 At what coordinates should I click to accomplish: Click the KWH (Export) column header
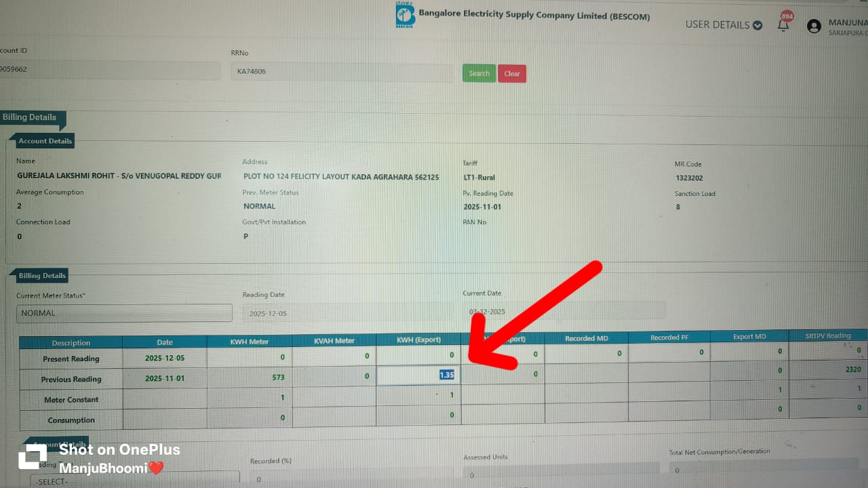coord(418,340)
